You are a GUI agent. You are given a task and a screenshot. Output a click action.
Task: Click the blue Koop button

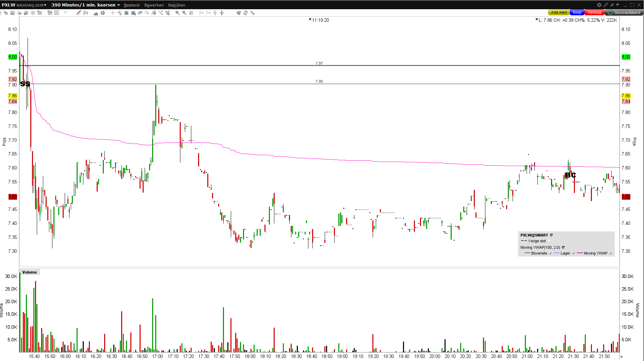[577, 13]
